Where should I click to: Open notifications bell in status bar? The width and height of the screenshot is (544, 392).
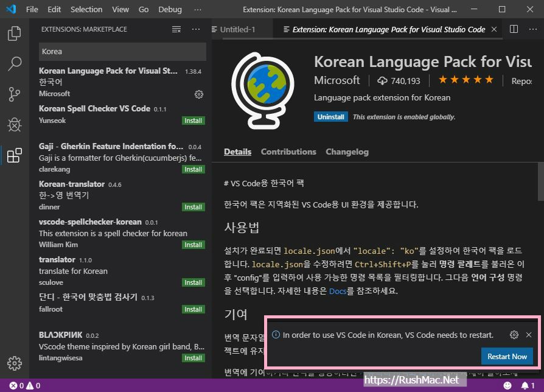528,385
